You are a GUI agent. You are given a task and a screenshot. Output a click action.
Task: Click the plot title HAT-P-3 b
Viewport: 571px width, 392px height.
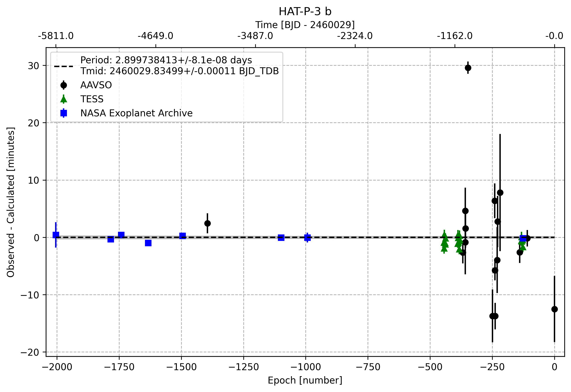point(305,12)
